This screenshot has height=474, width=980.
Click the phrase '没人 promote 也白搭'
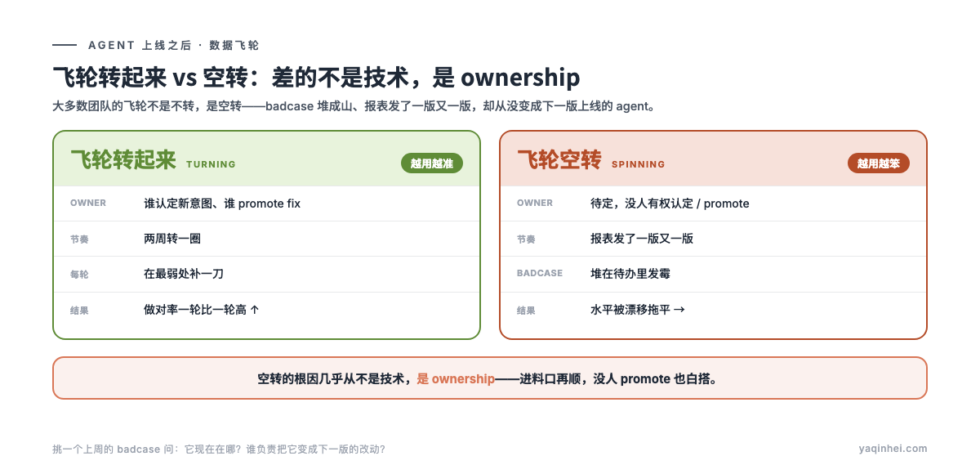click(653, 379)
